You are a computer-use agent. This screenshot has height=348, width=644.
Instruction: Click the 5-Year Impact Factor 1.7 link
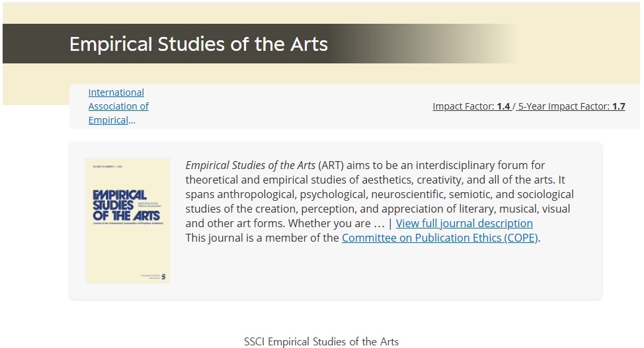point(571,106)
